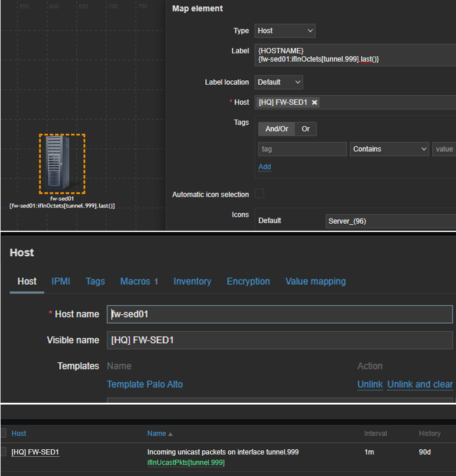Enable Automatic icon selection checkbox
This screenshot has height=476, width=456.
tap(259, 194)
